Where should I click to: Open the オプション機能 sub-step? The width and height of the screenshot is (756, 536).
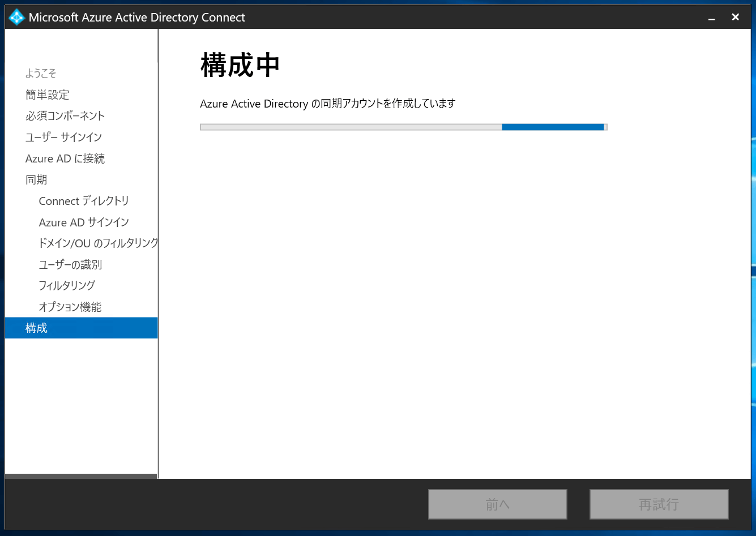click(70, 307)
